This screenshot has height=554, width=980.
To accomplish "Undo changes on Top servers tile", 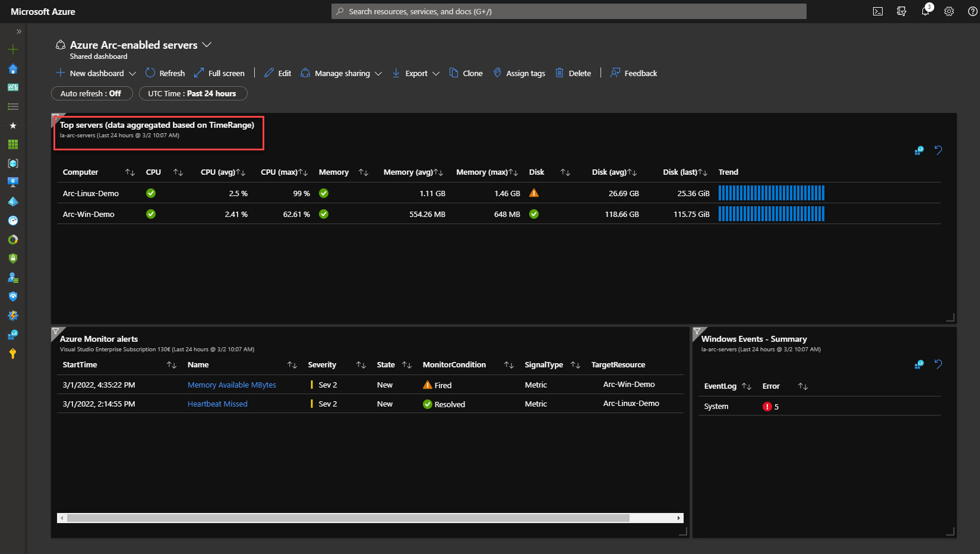I will [938, 150].
